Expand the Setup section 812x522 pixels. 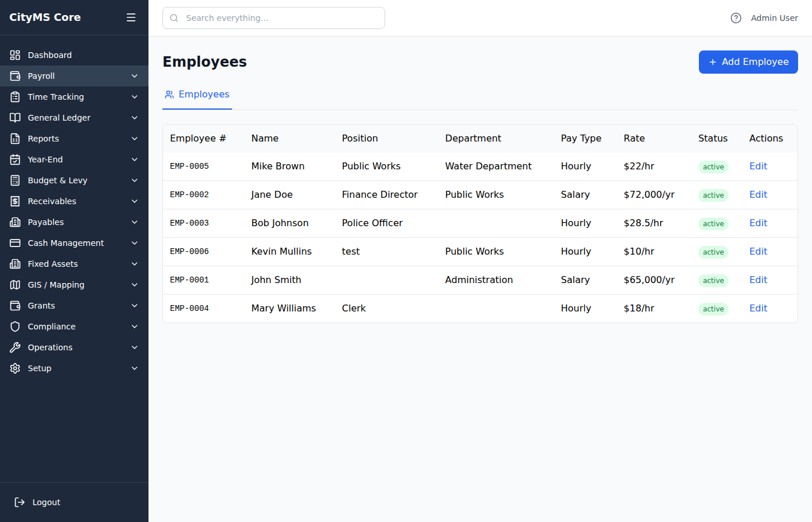74,368
